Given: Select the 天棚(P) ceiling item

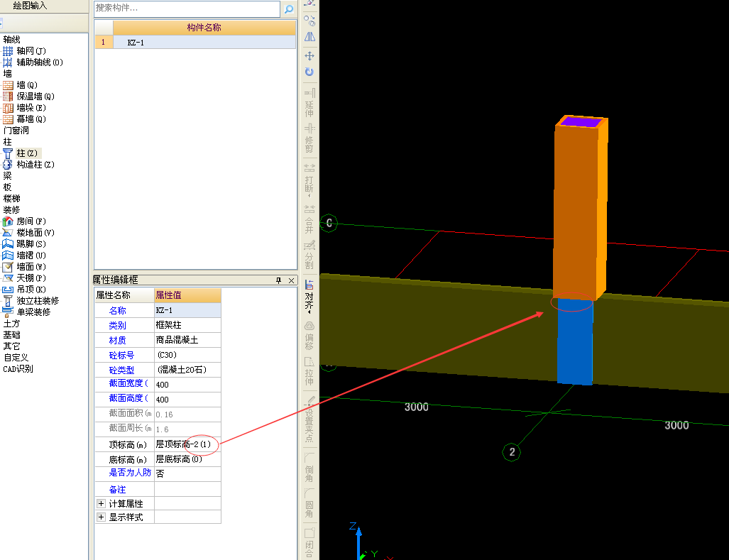Looking at the screenshot, I should click(x=24, y=278).
